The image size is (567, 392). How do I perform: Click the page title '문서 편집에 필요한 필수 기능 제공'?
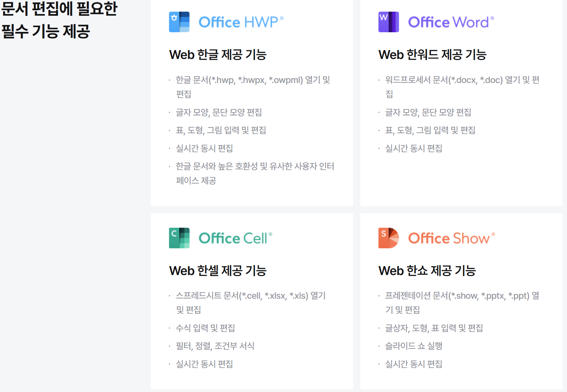[59, 20]
